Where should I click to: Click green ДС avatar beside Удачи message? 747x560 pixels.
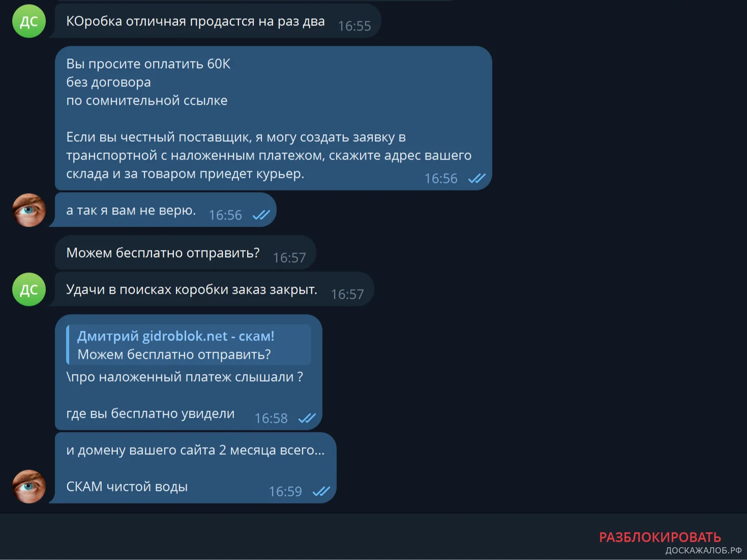click(29, 290)
